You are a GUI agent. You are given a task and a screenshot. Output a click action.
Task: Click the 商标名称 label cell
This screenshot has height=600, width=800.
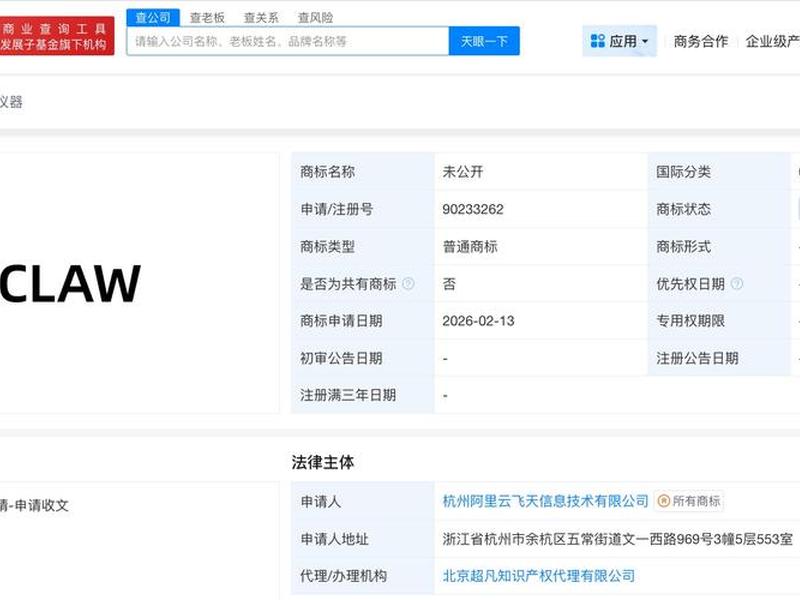(363, 172)
